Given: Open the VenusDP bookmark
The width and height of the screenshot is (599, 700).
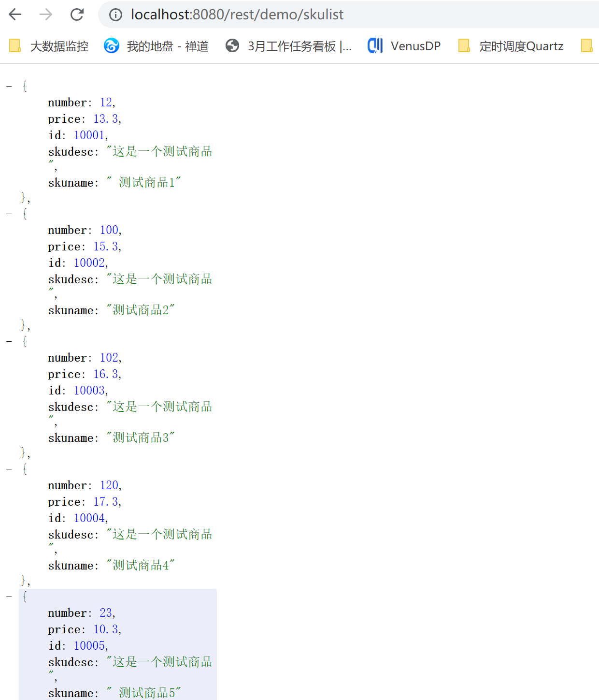Looking at the screenshot, I should (x=404, y=46).
